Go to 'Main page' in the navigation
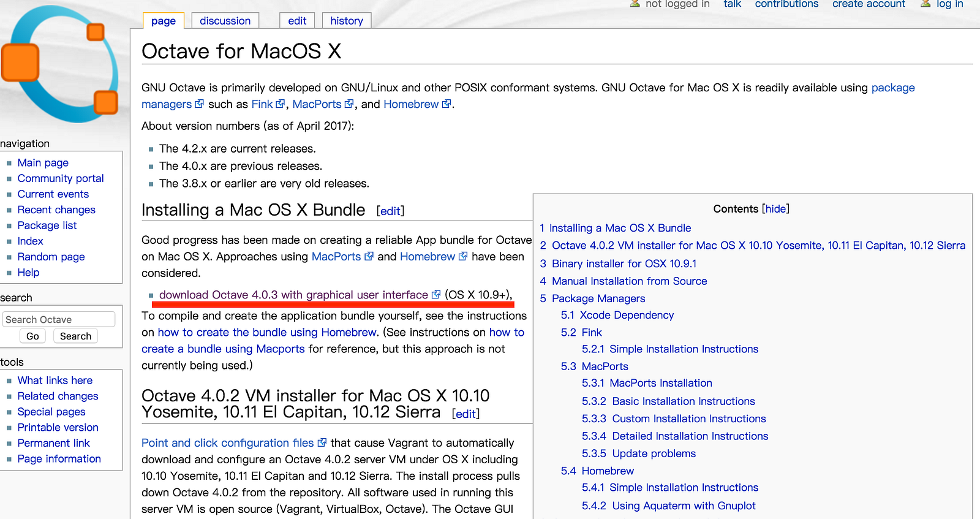Image resolution: width=980 pixels, height=519 pixels. coord(43,162)
